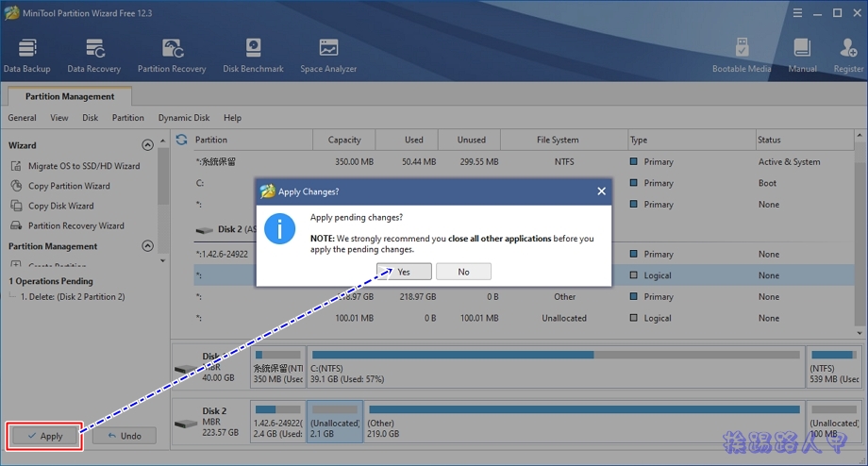868x466 pixels.
Task: Open the Partition menu
Action: coord(128,118)
